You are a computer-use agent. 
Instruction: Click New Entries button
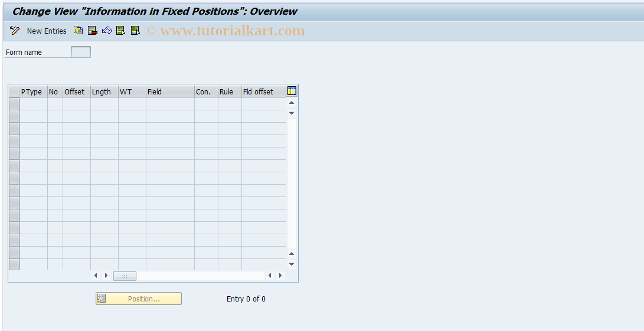coord(47,31)
